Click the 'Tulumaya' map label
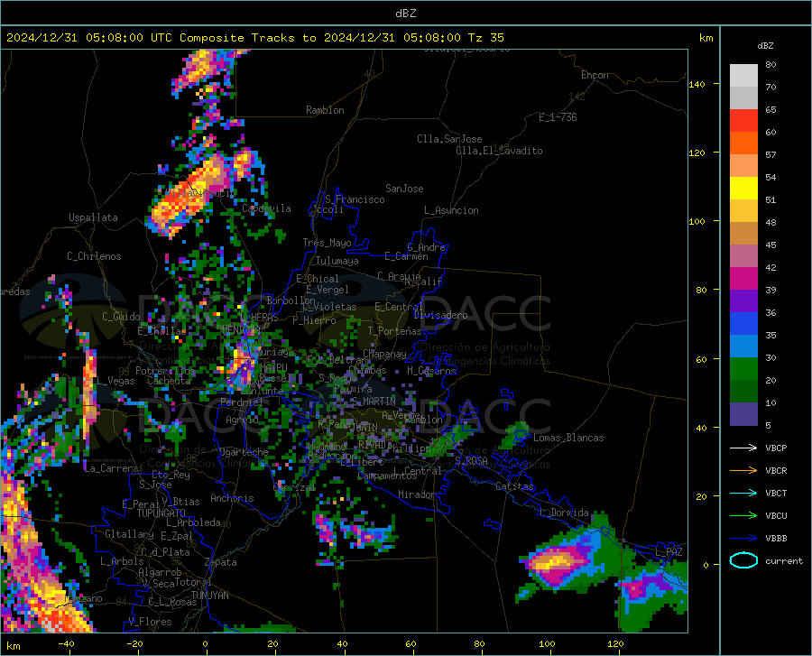Image resolution: width=812 pixels, height=656 pixels. pos(337,261)
